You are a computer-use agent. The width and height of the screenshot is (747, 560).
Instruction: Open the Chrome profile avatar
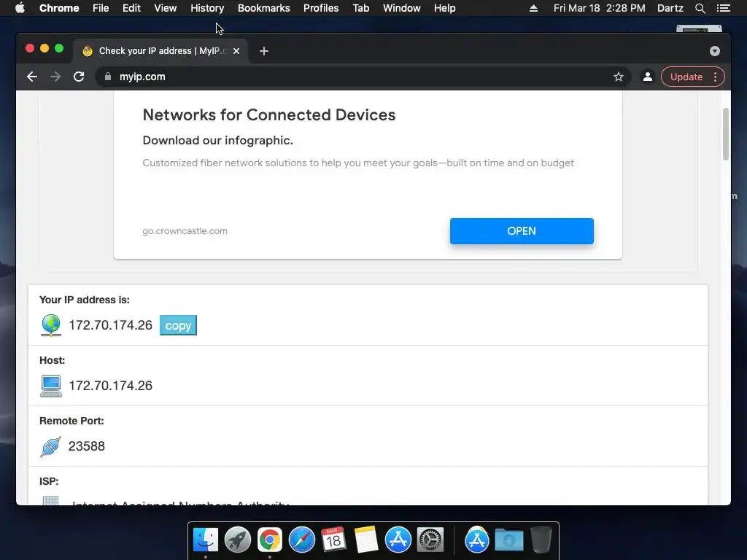click(x=648, y=77)
